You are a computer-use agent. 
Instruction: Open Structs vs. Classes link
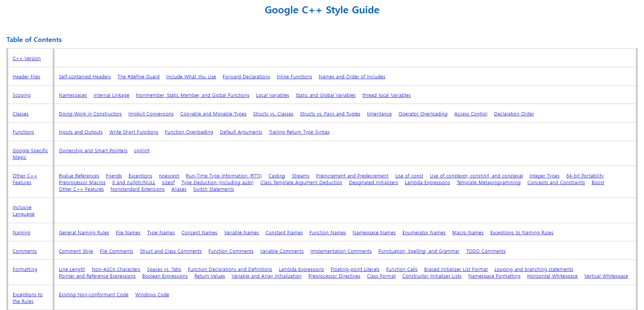pyautogui.click(x=273, y=114)
